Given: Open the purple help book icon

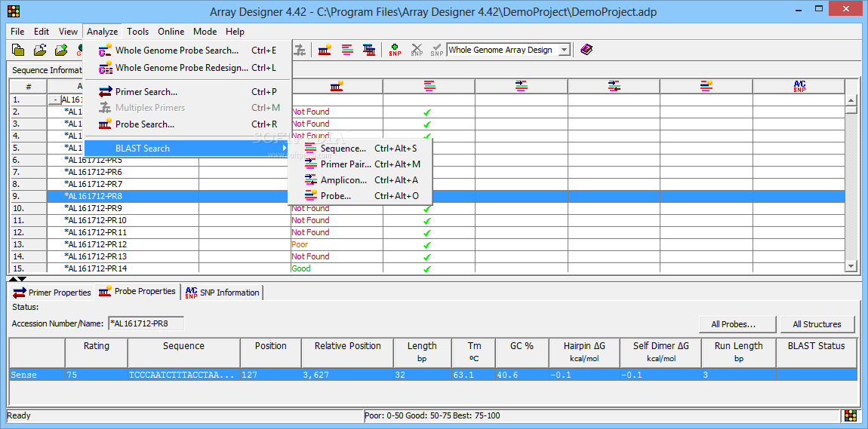Looking at the screenshot, I should [x=586, y=50].
